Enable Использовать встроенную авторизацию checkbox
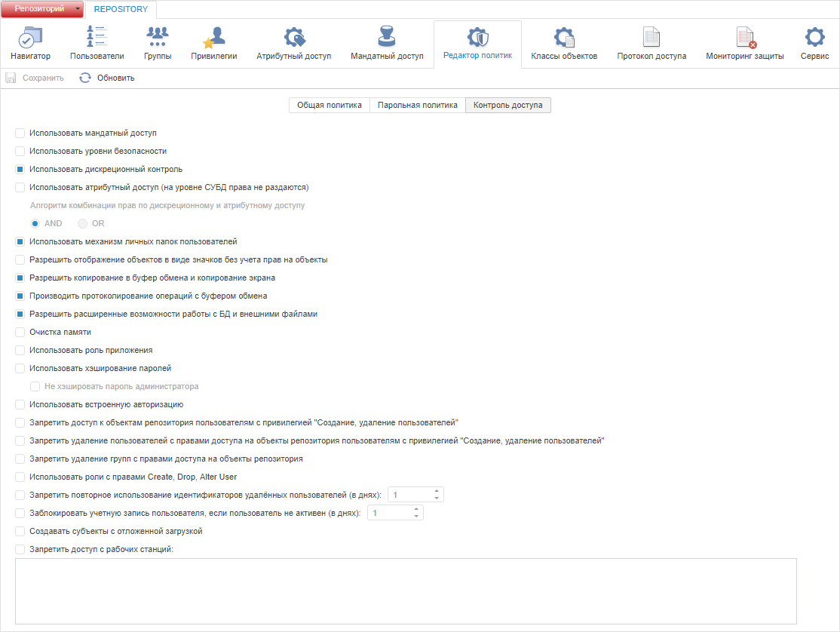The image size is (840, 632). tap(20, 404)
